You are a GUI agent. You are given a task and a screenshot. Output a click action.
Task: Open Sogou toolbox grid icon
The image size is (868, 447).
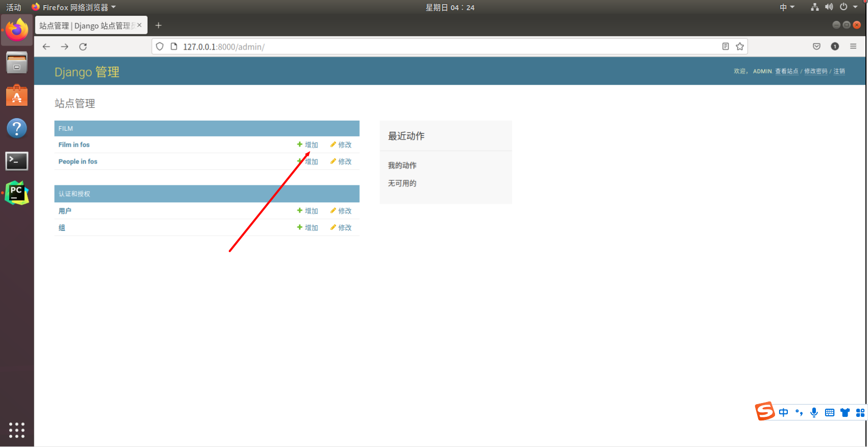(860, 412)
